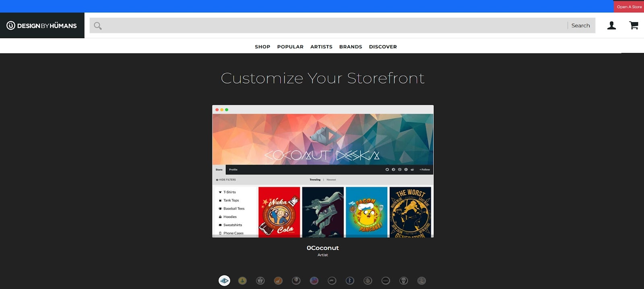Open the user account profile icon
This screenshot has width=644, height=289.
[611, 25]
